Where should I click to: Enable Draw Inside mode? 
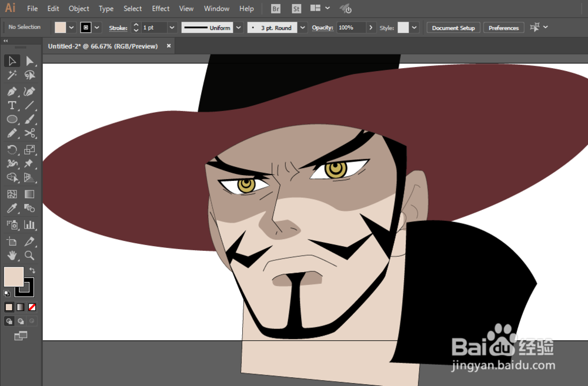[x=32, y=321]
